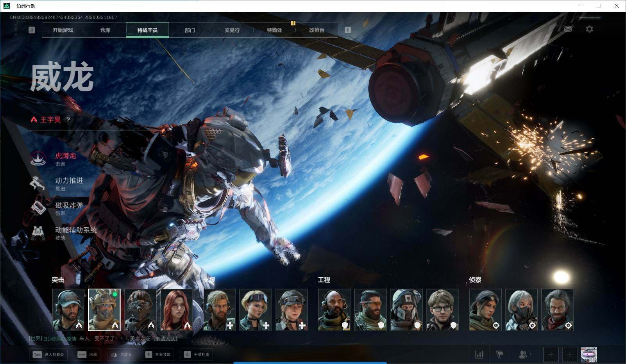The width and height of the screenshot is (626, 364).
Task: Click the 动能辅助系统 skill name text
Action: coord(76,230)
